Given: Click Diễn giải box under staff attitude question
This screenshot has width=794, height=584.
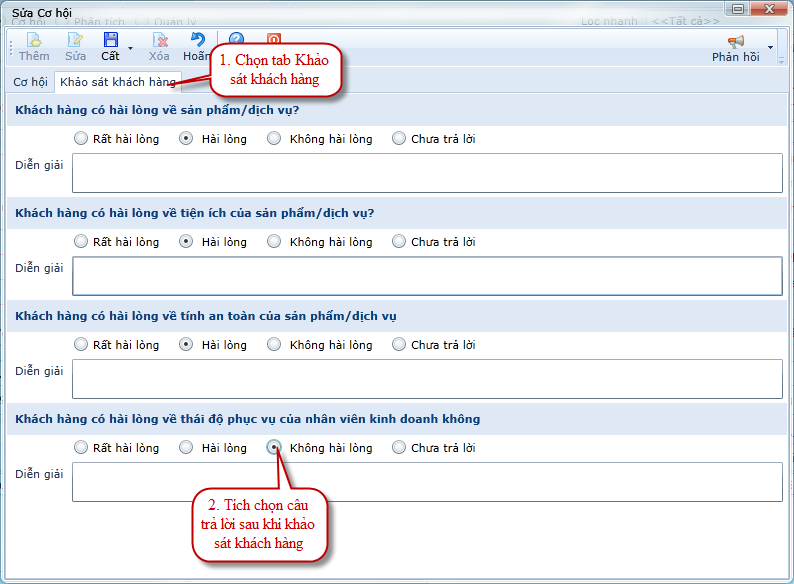Looking at the screenshot, I should click(x=427, y=482).
